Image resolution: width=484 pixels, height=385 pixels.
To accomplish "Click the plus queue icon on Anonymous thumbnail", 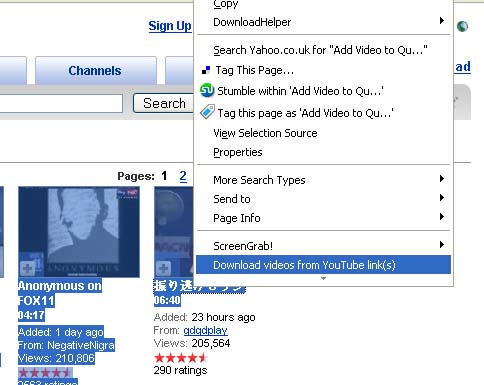I will 27,268.
